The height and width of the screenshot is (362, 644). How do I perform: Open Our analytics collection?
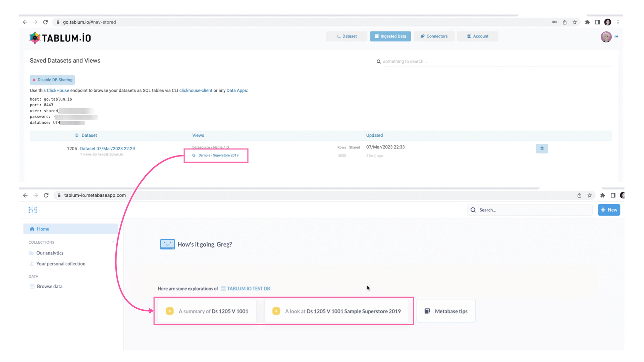coord(50,253)
